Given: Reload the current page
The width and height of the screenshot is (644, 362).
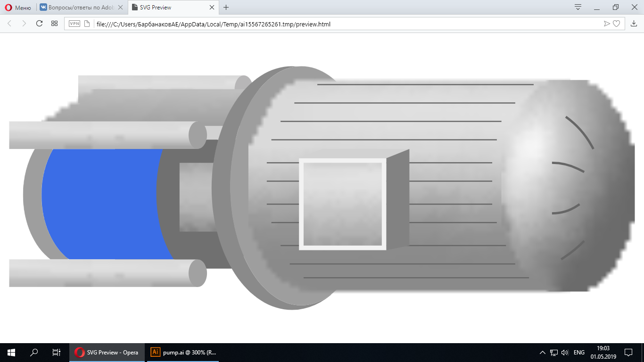Looking at the screenshot, I should tap(39, 24).
